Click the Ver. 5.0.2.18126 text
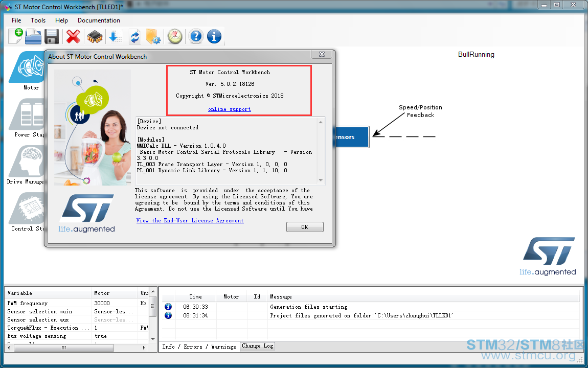 tap(230, 84)
